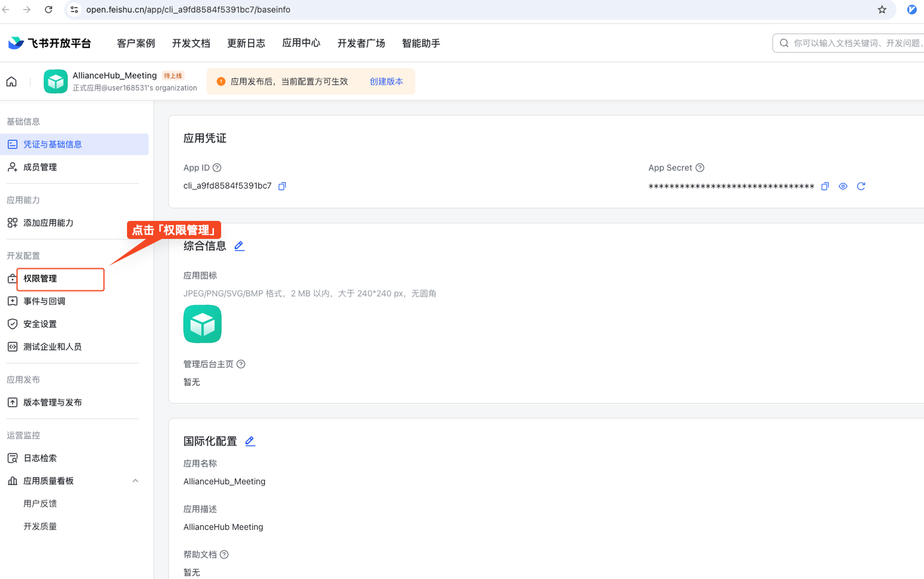The width and height of the screenshot is (924, 579).
Task: Edit 国际化配置 with the pencil icon
Action: pyautogui.click(x=250, y=441)
